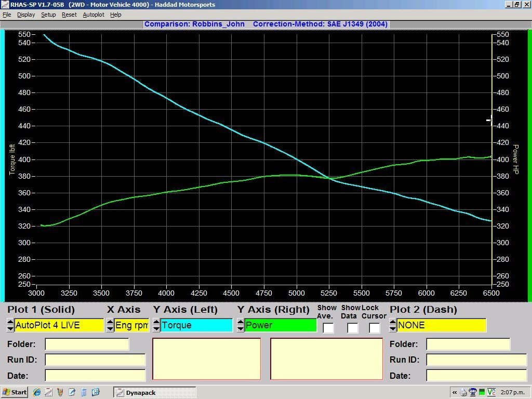Click X Axis down arrow
The image size is (532, 399).
(110, 328)
